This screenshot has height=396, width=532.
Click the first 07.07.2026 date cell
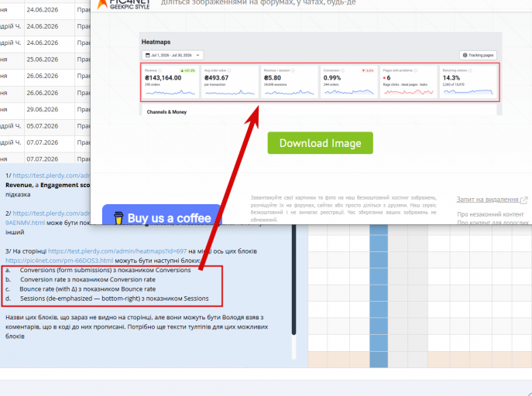pos(50,142)
